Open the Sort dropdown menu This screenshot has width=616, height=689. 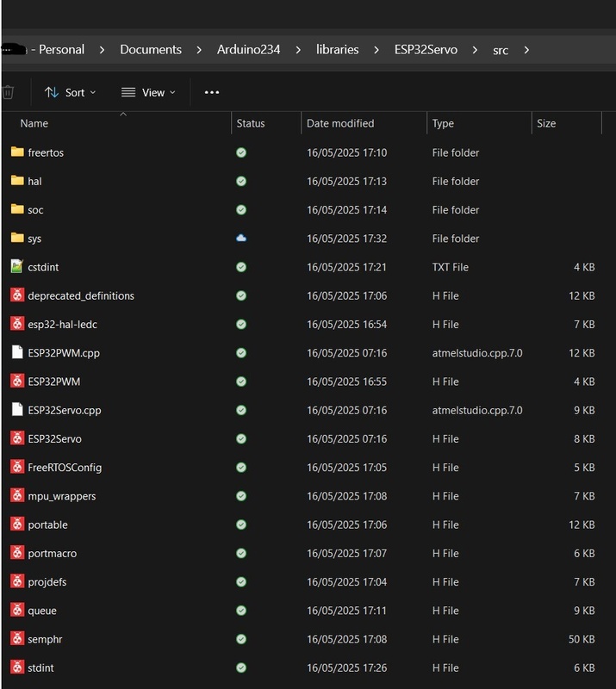click(x=70, y=92)
